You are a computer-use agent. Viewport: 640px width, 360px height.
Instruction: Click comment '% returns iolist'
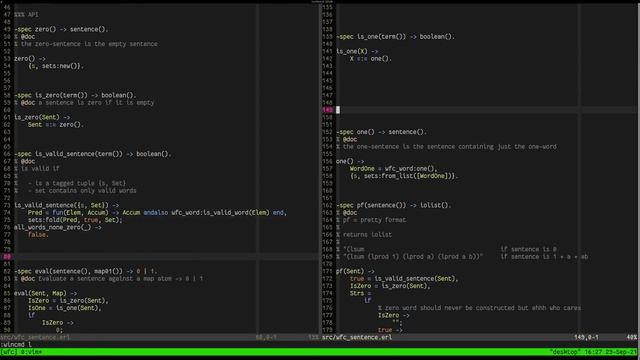coord(364,235)
